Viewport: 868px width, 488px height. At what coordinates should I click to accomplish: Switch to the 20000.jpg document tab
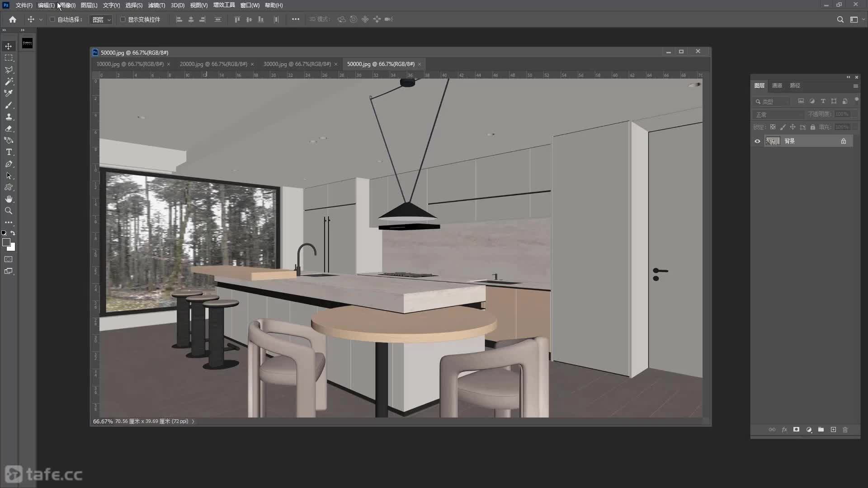(x=213, y=64)
